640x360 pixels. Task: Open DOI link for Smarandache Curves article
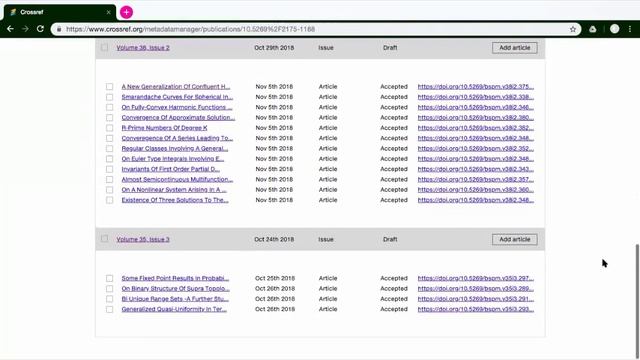[476, 97]
